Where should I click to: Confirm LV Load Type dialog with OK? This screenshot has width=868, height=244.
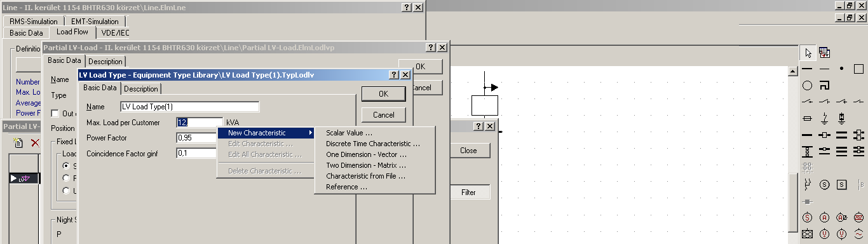coord(383,94)
